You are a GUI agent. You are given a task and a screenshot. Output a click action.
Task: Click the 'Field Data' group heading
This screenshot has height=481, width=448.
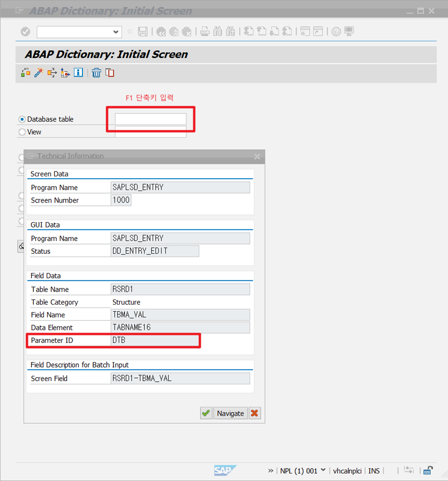coord(46,276)
